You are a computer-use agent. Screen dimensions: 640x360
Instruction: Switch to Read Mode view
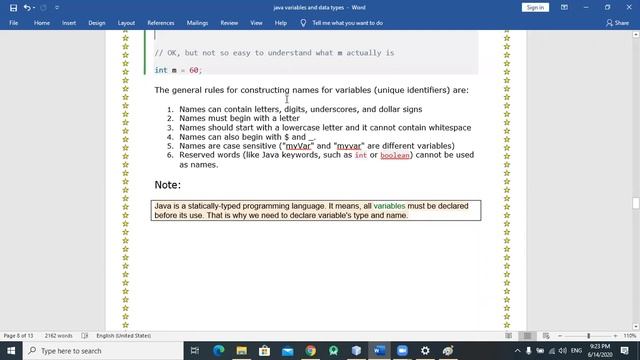pos(509,336)
